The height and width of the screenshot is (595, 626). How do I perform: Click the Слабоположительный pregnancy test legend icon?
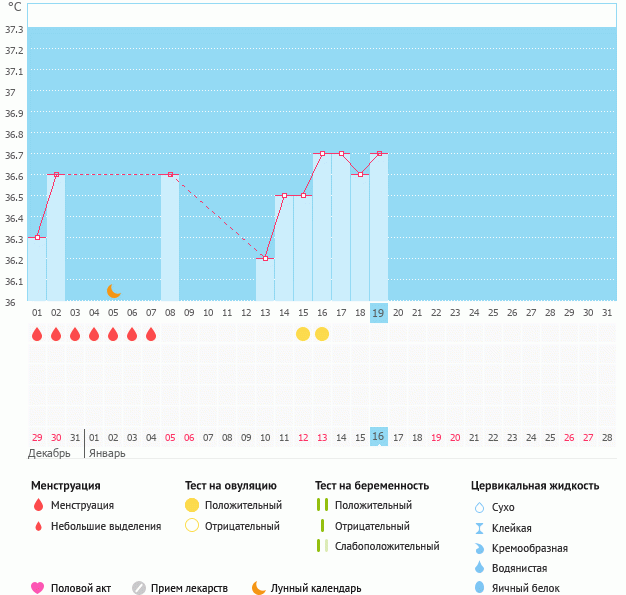322,546
